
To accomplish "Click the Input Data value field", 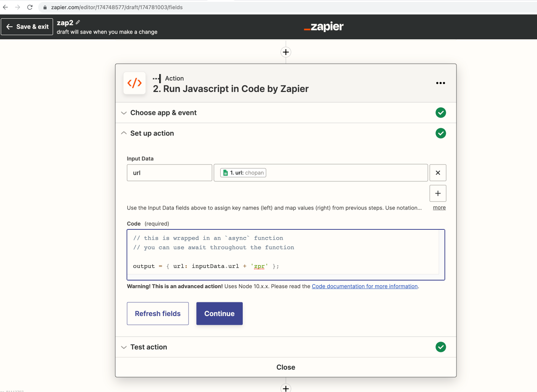I will tap(321, 173).
